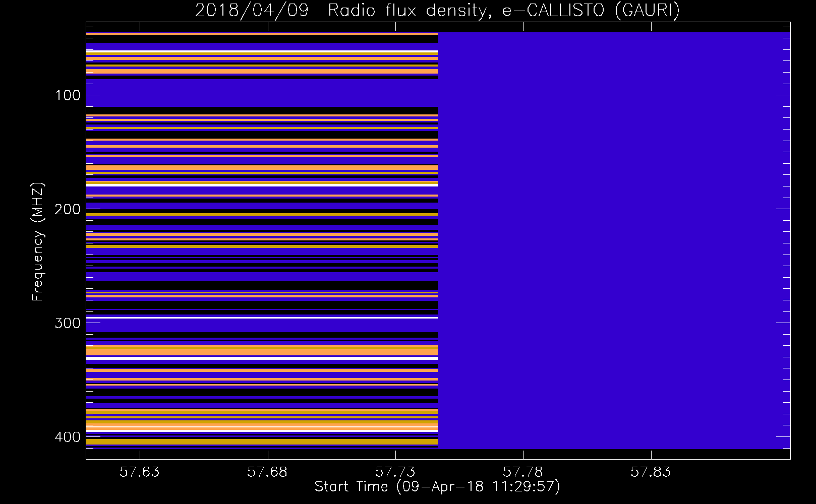Click the 57.73 time tick label
The image size is (816, 504).
point(395,472)
